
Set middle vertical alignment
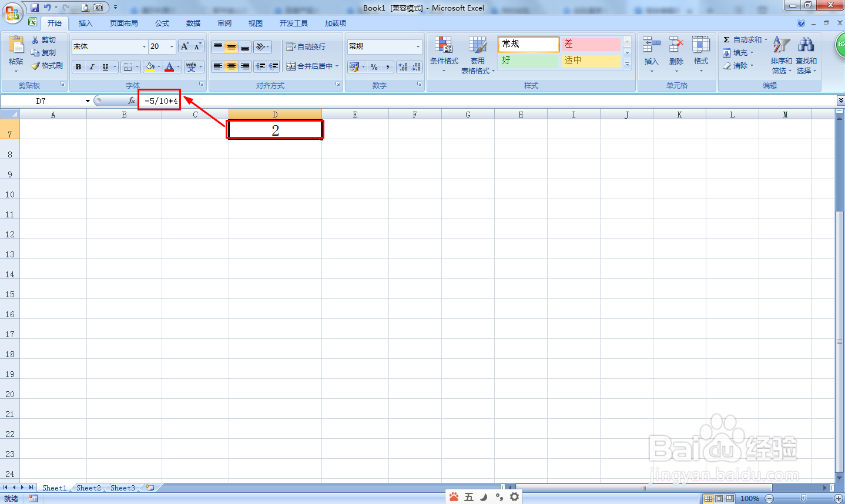tap(232, 47)
